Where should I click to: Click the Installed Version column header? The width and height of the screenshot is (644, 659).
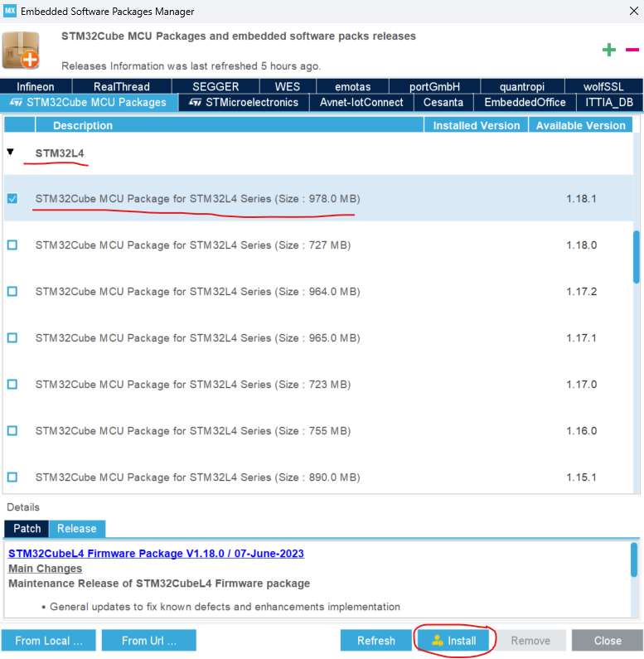click(x=477, y=125)
